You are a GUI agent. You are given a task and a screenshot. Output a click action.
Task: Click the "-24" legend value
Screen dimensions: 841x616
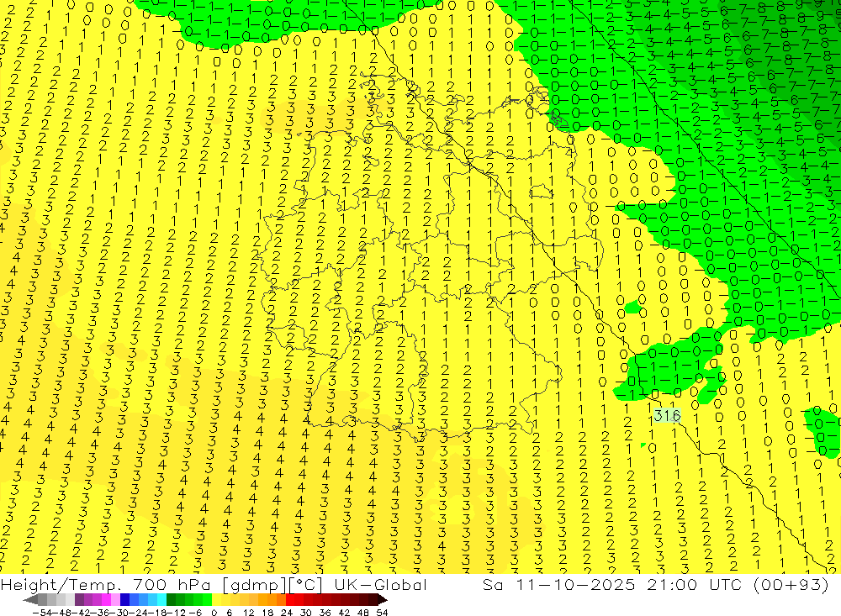click(x=139, y=613)
